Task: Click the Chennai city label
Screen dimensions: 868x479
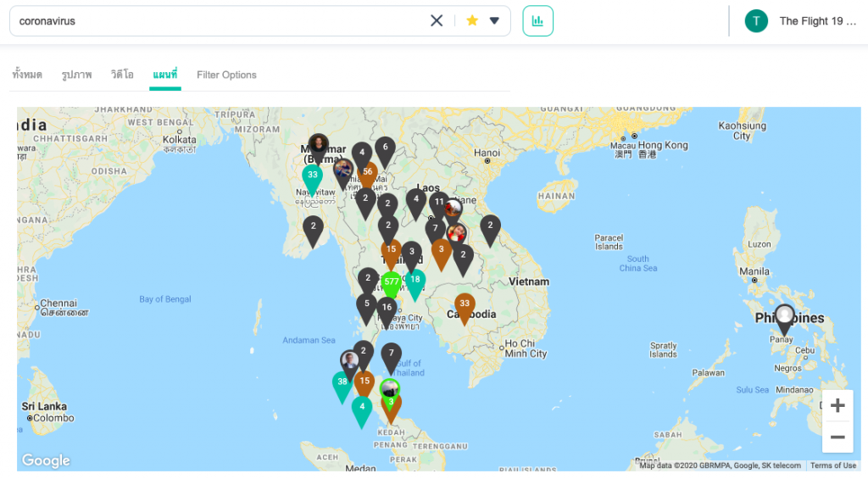Action: point(58,304)
